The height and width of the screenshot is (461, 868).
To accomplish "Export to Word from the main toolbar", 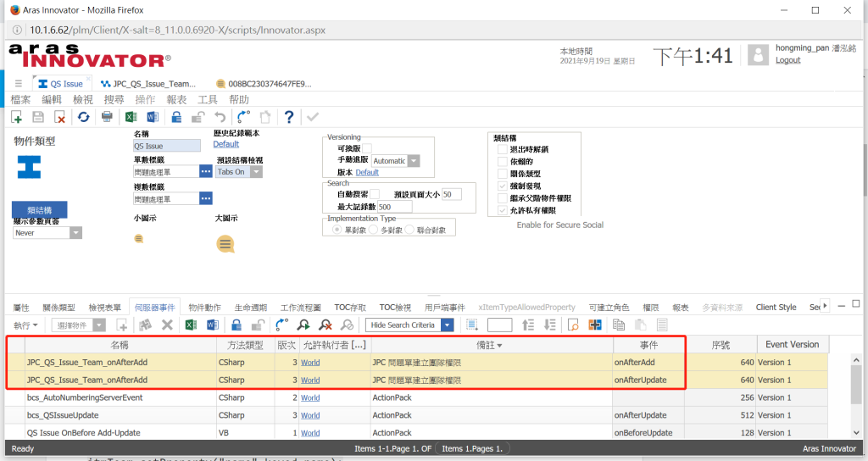I will [153, 117].
